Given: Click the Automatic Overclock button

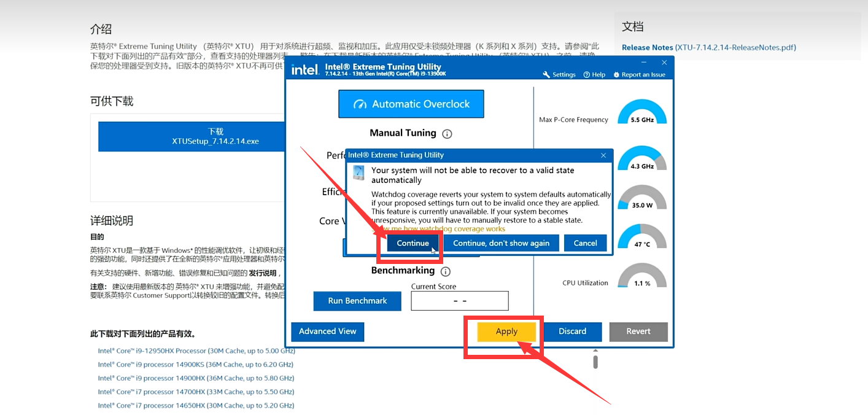Looking at the screenshot, I should coord(411,104).
